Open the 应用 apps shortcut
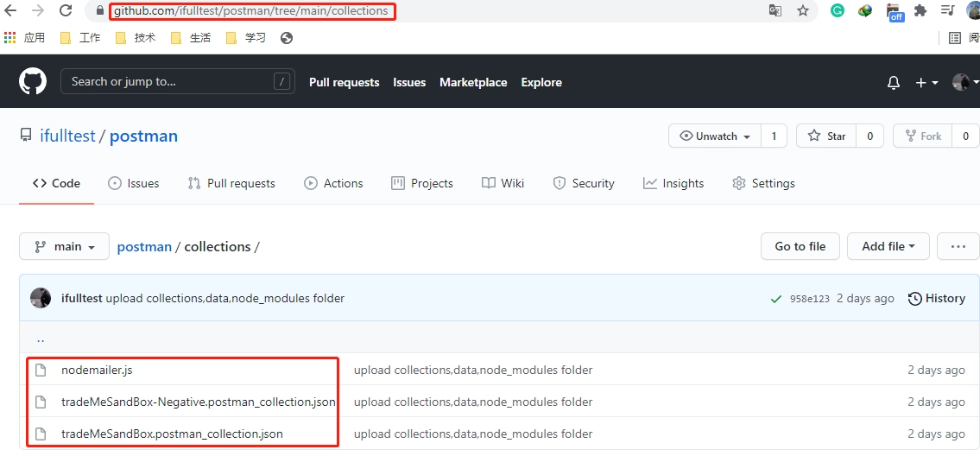Viewport: 980px width, 456px height. point(24,38)
